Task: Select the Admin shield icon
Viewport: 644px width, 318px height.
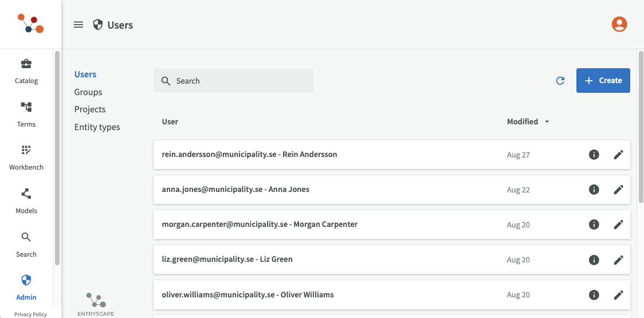Action: [26, 280]
